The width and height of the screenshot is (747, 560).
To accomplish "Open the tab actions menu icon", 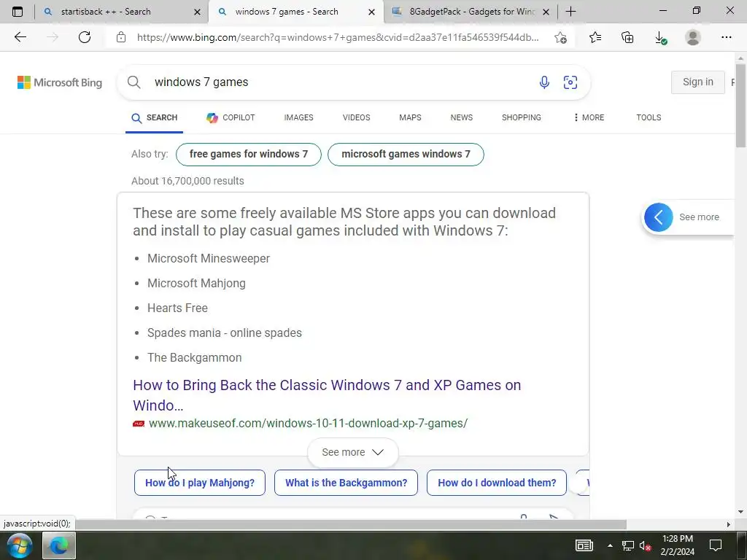I will 18,12.
